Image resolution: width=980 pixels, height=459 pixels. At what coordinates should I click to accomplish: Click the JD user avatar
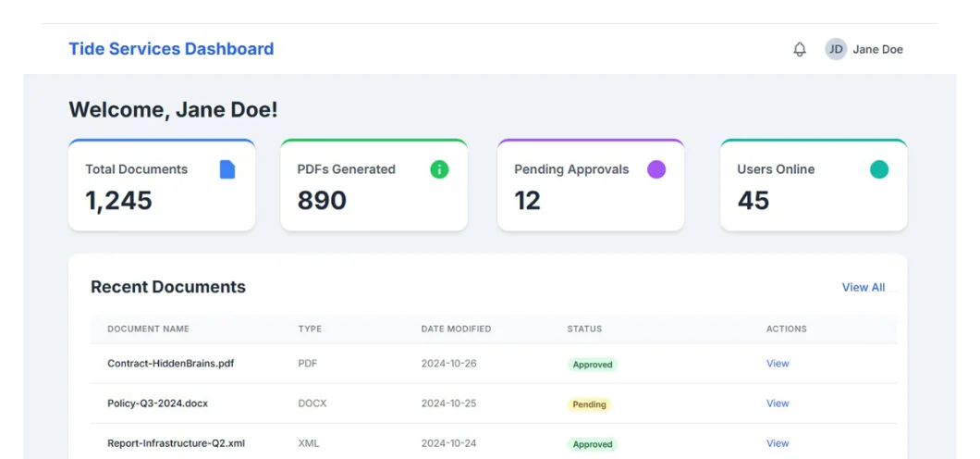click(836, 49)
